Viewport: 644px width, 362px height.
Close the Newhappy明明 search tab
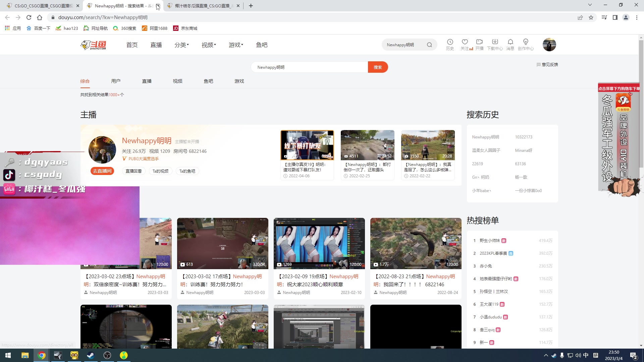pyautogui.click(x=158, y=6)
